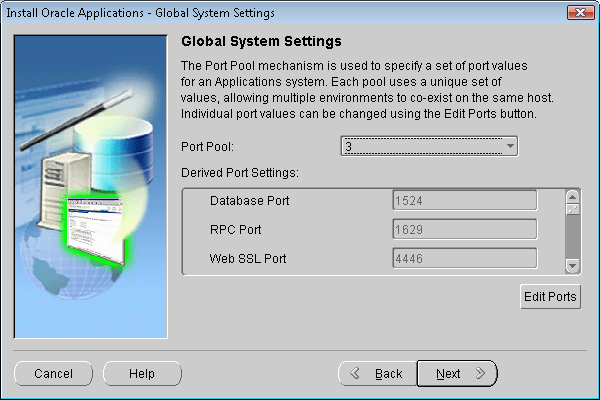The image size is (600, 400).
Task: Click the scroll down arrow of the port list
Action: [x=572, y=266]
